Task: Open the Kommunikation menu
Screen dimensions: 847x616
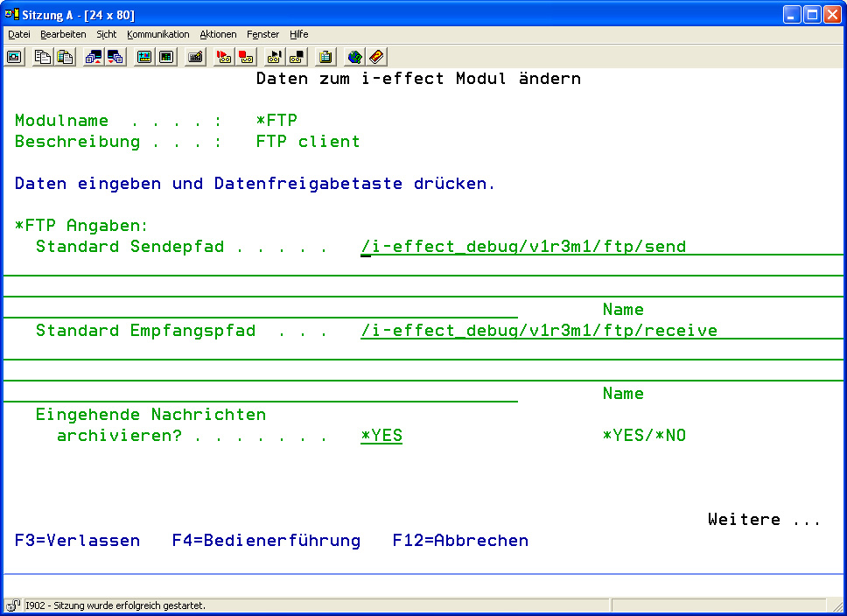Action: point(157,34)
